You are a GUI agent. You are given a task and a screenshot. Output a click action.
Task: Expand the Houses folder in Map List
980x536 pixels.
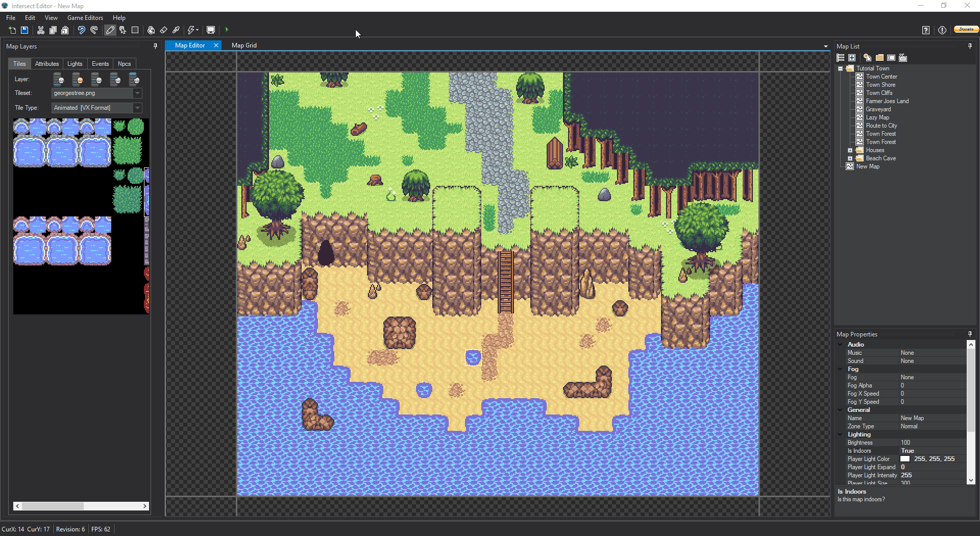(850, 150)
